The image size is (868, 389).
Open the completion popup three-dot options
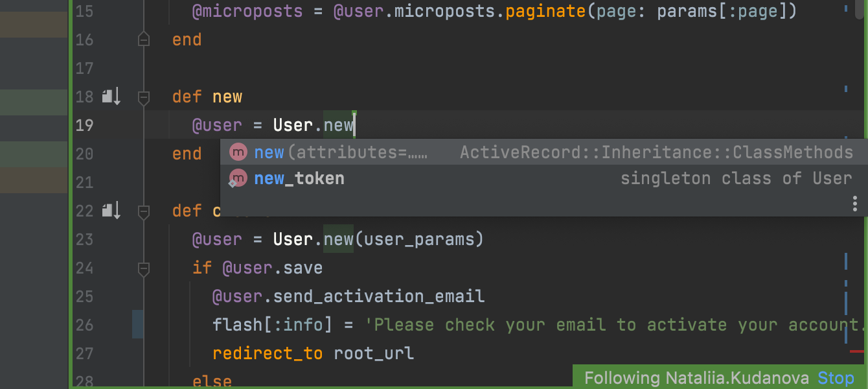point(855,204)
